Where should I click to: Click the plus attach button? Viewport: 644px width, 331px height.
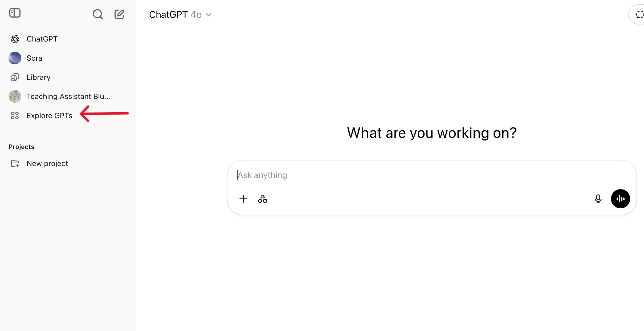pyautogui.click(x=243, y=199)
